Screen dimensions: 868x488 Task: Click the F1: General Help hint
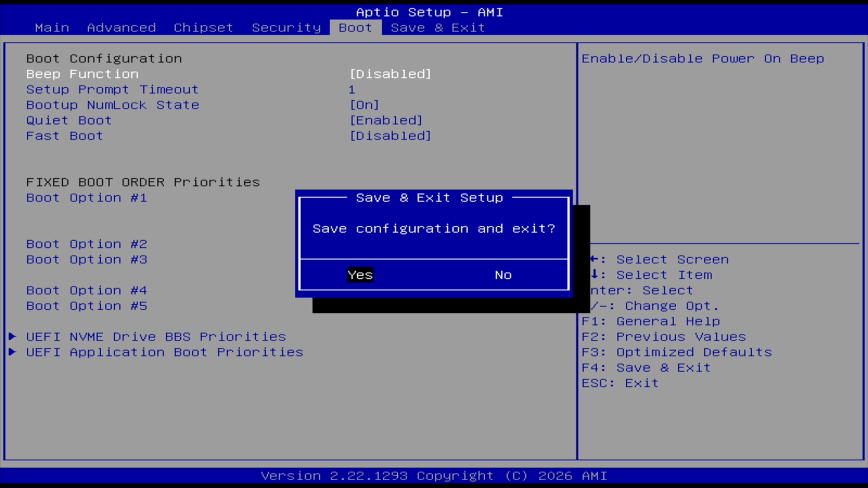point(651,321)
